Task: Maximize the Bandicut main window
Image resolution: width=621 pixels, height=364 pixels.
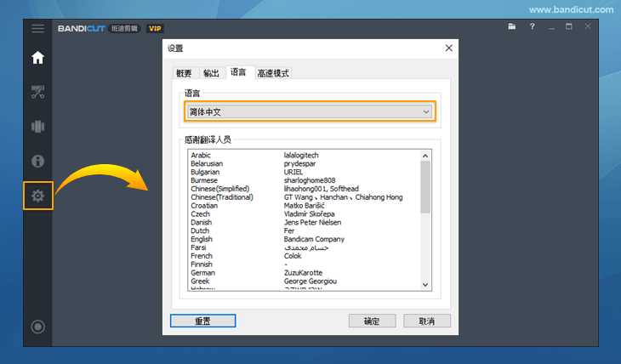Action: point(569,26)
